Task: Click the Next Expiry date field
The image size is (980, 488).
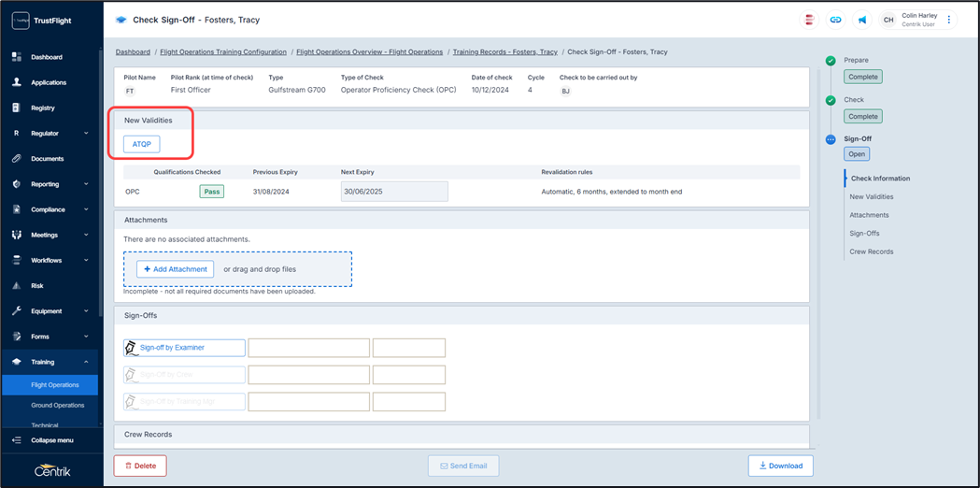Action: tap(394, 192)
